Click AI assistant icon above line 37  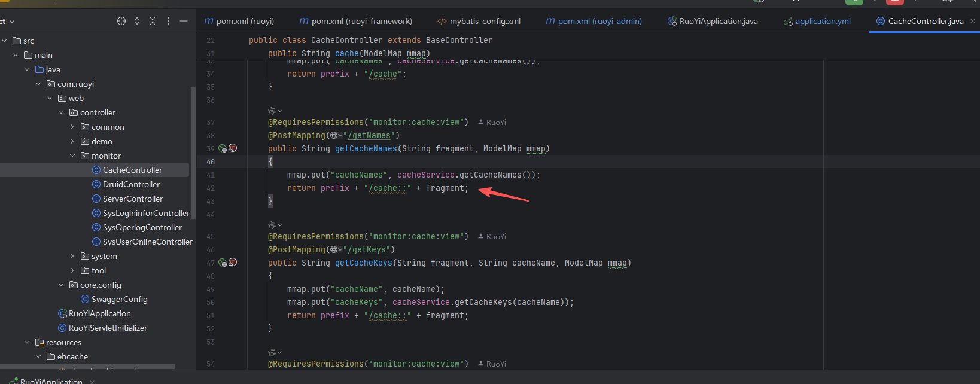273,111
